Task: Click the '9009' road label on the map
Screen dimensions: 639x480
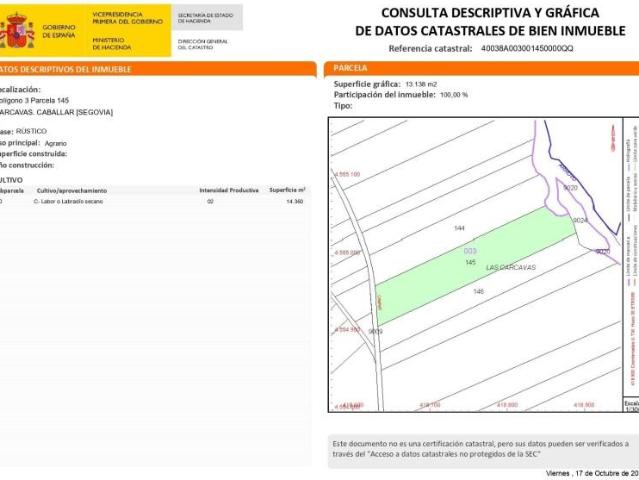Action: 376,331
